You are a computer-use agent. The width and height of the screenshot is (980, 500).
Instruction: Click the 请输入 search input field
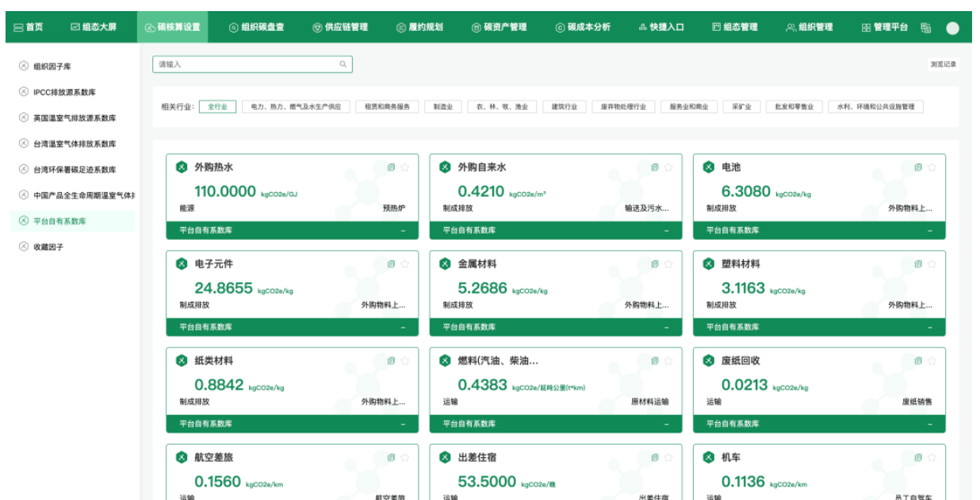pos(246,64)
